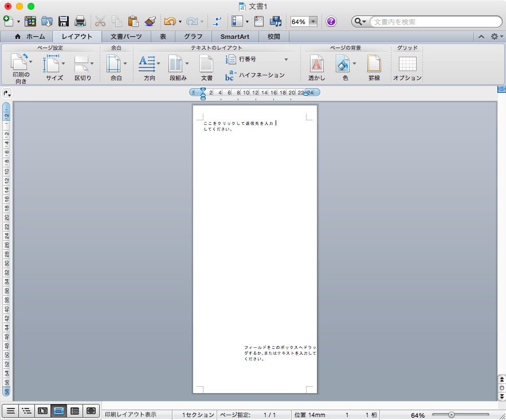Switch to the 表 tab

[163, 37]
